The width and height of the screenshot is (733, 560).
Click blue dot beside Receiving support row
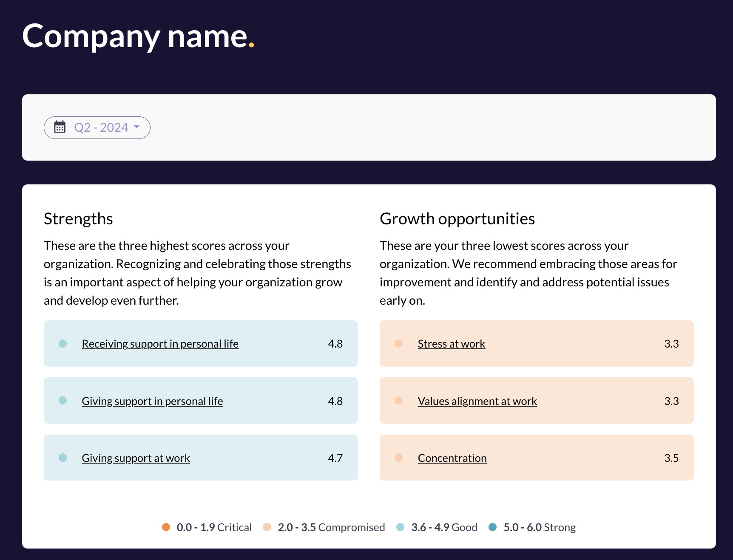point(63,343)
